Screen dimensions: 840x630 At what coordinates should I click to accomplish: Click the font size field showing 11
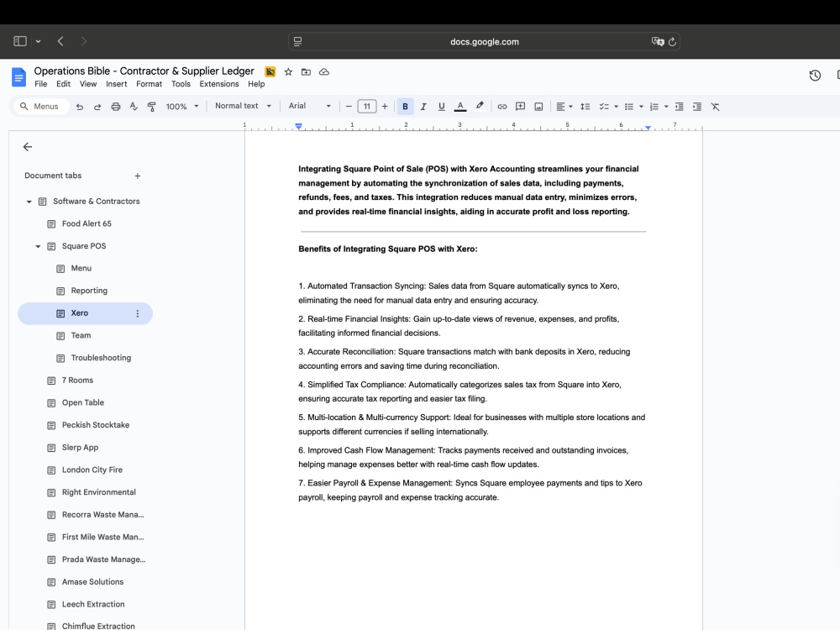[x=367, y=107]
